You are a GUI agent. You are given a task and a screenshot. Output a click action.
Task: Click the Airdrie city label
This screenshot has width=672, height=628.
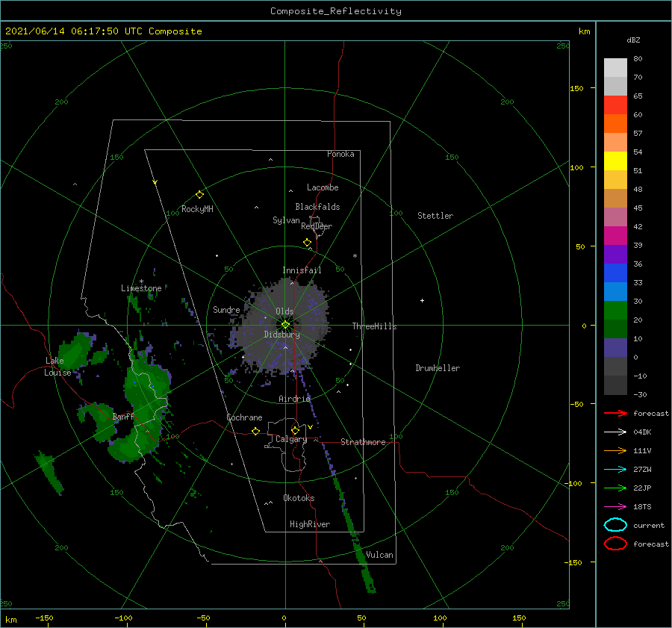click(294, 399)
